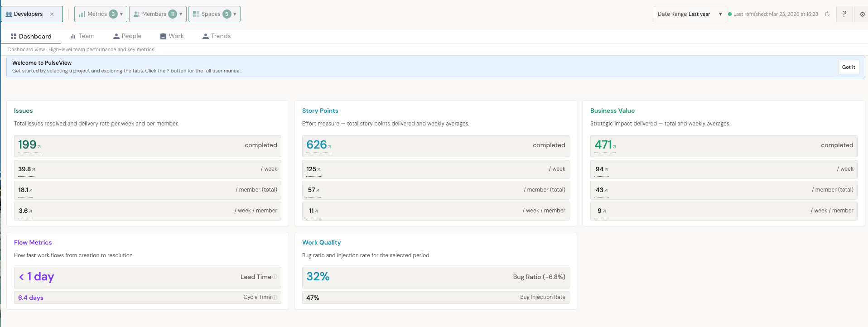Click trend arrow next to 9

click(x=604, y=212)
